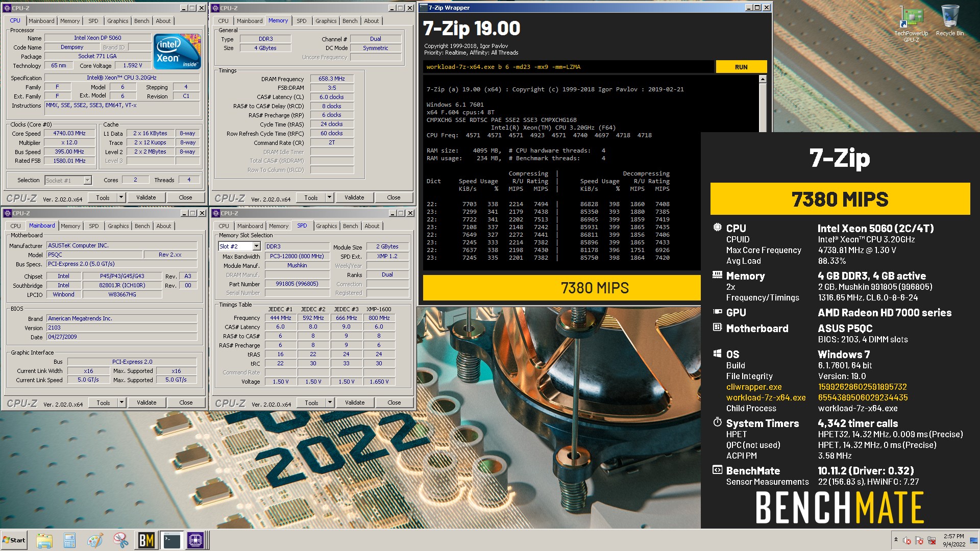Click the cliwrapper.exe yellow label
Viewport: 980px width, 551px height.
coord(754,387)
